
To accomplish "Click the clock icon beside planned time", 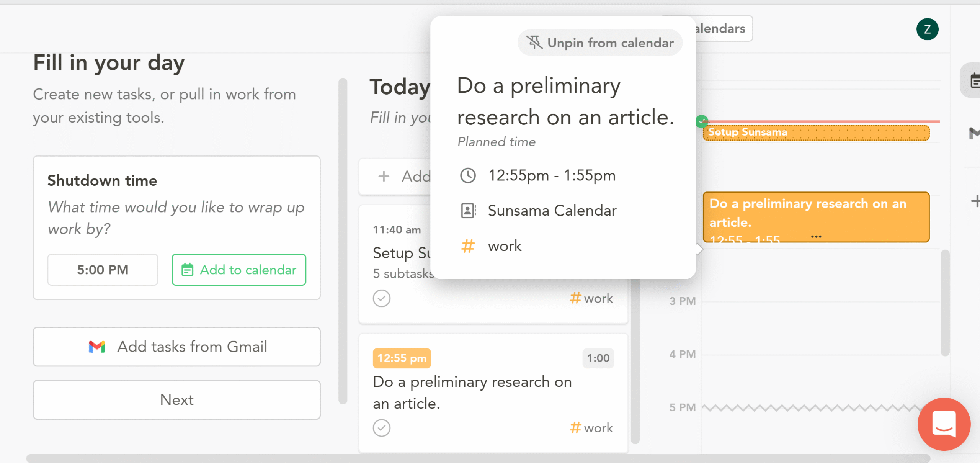I will tap(468, 176).
